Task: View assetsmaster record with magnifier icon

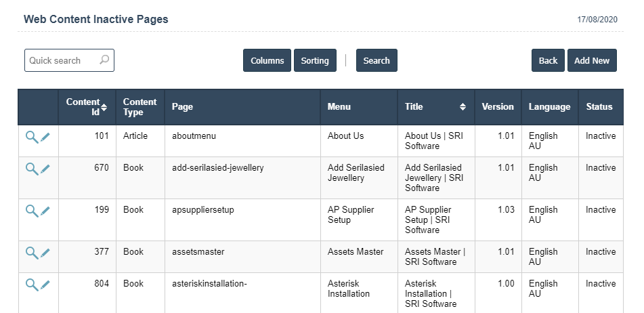Action: click(x=31, y=253)
